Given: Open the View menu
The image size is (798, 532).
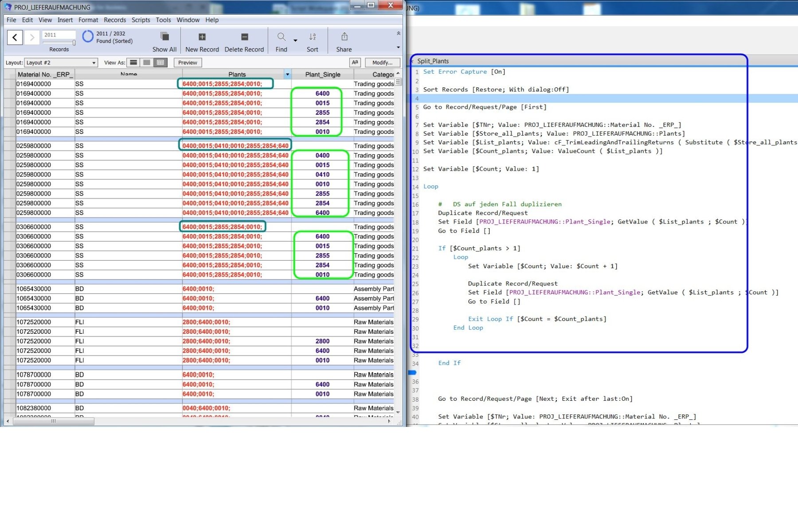Looking at the screenshot, I should pos(45,20).
